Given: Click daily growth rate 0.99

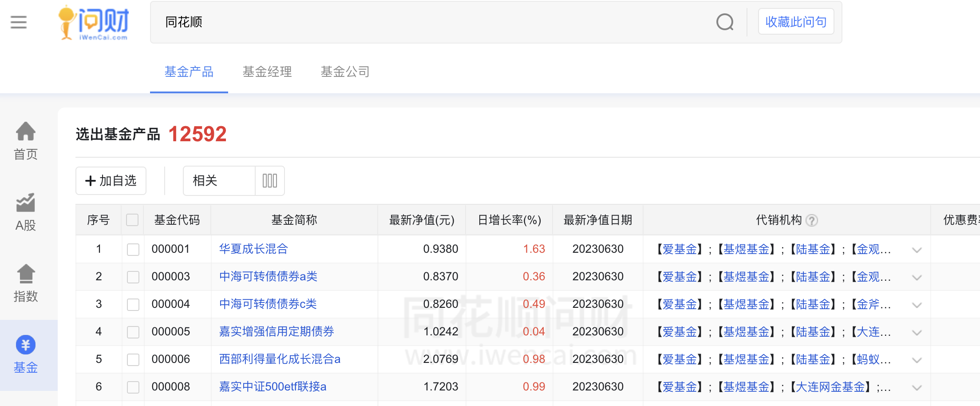Looking at the screenshot, I should coord(534,386).
